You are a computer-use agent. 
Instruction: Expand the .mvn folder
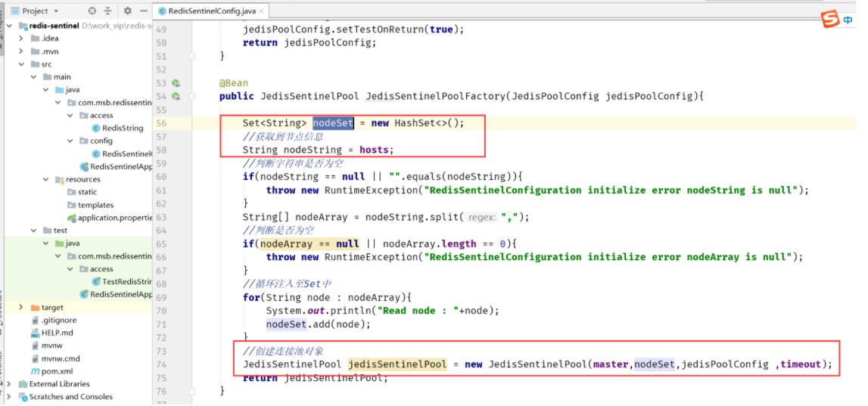tap(21, 51)
